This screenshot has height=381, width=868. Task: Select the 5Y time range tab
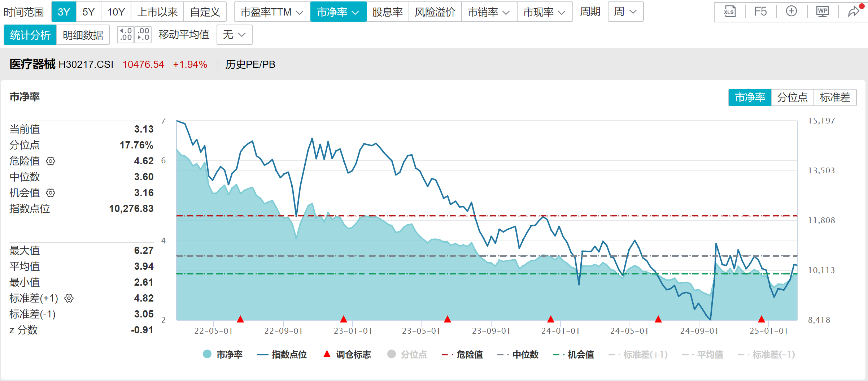[88, 12]
